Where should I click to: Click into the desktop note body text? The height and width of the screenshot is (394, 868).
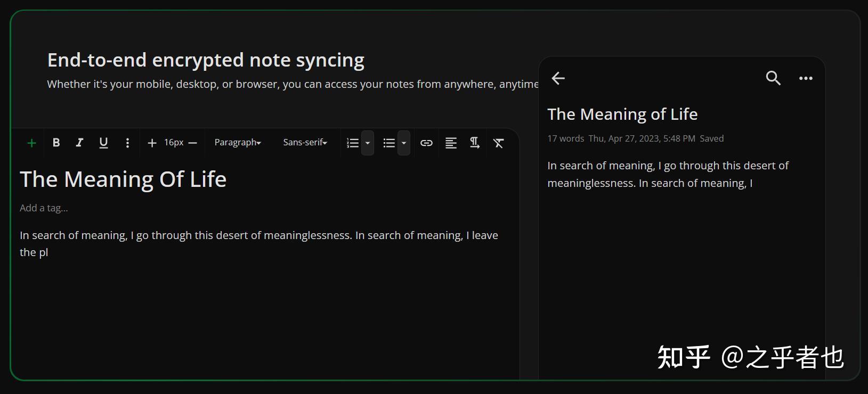tap(259, 244)
